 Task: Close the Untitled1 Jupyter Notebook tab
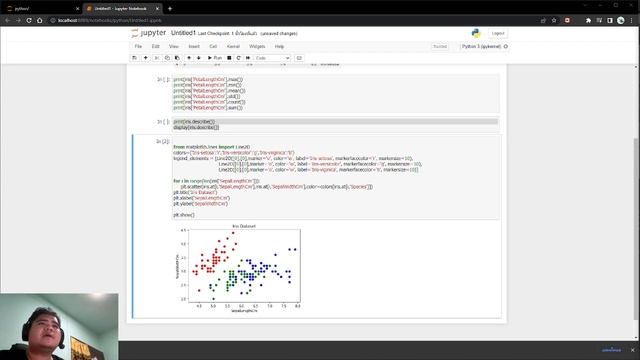coord(157,9)
